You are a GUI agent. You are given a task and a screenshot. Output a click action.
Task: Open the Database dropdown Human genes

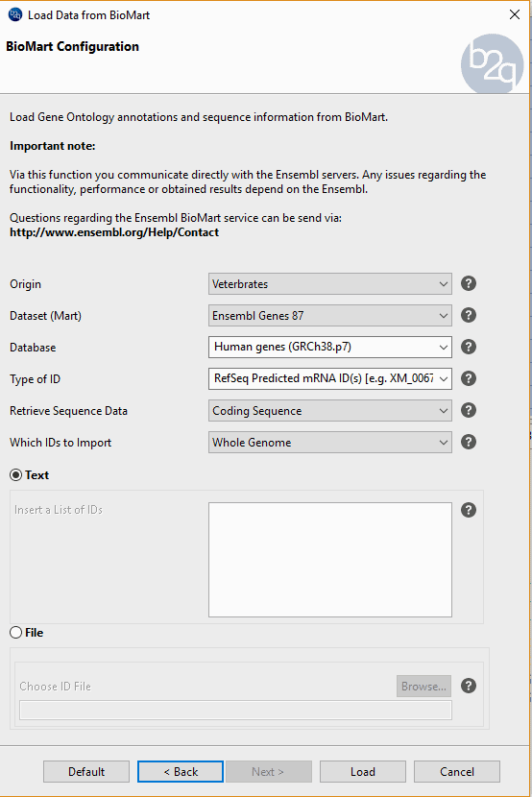[x=329, y=348]
